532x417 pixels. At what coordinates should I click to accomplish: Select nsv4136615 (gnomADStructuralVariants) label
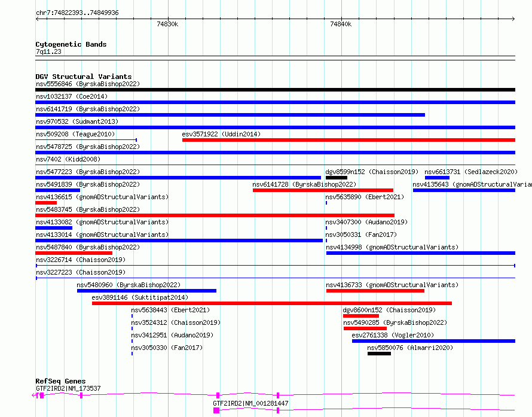coord(102,197)
